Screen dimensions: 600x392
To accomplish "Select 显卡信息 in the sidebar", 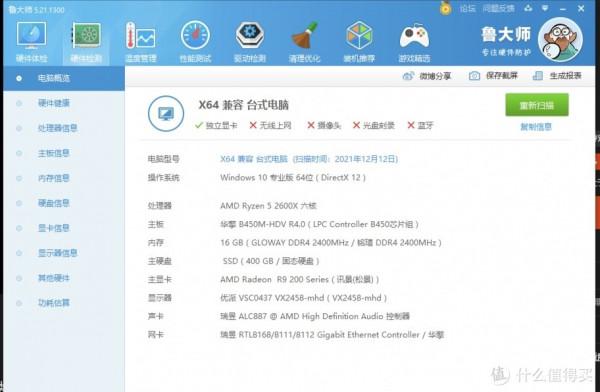I will 64,228.
